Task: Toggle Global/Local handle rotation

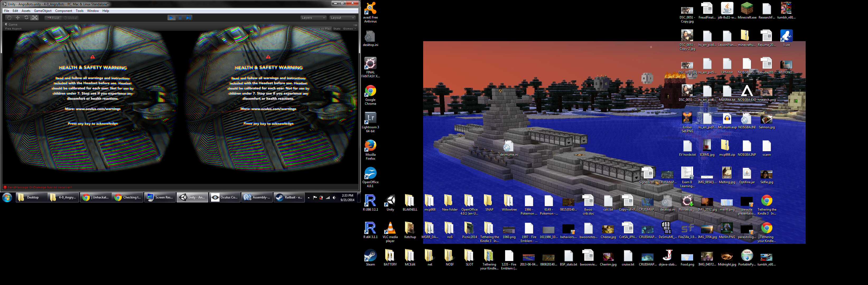Action: (71, 18)
